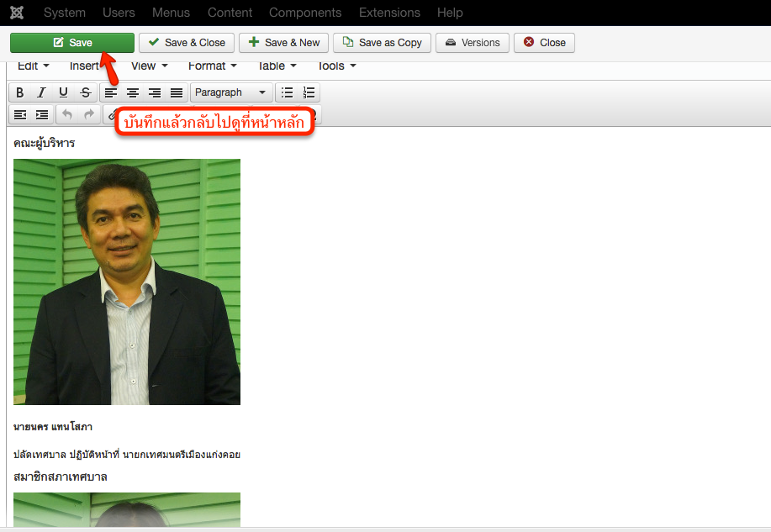Open the Users menu
The width and height of the screenshot is (771, 532).
(119, 13)
